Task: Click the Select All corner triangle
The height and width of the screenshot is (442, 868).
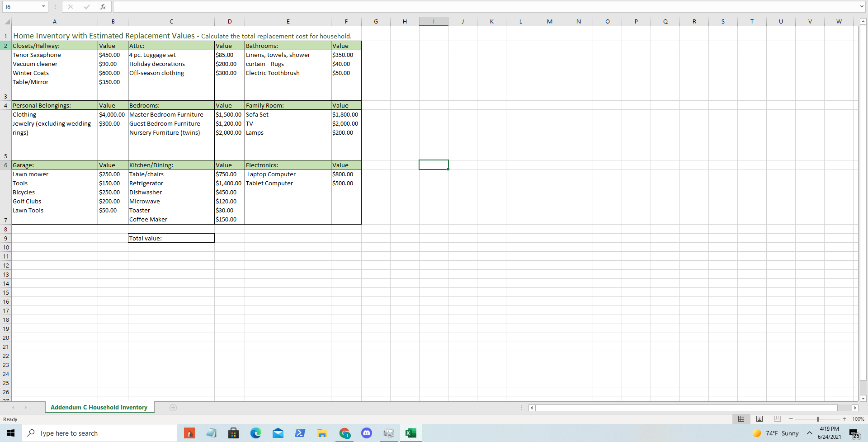Action: point(7,22)
